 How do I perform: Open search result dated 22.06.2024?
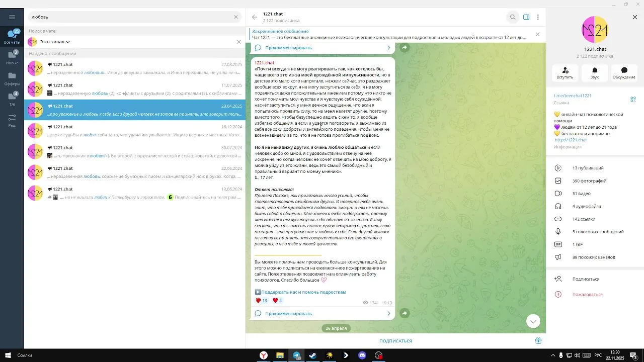click(x=135, y=172)
